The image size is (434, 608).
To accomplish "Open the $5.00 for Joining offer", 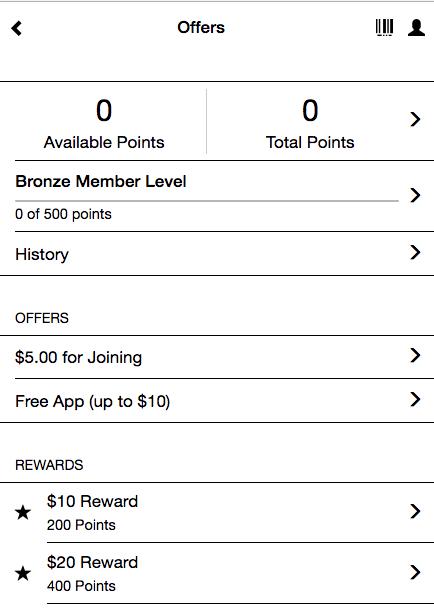I will 217,357.
